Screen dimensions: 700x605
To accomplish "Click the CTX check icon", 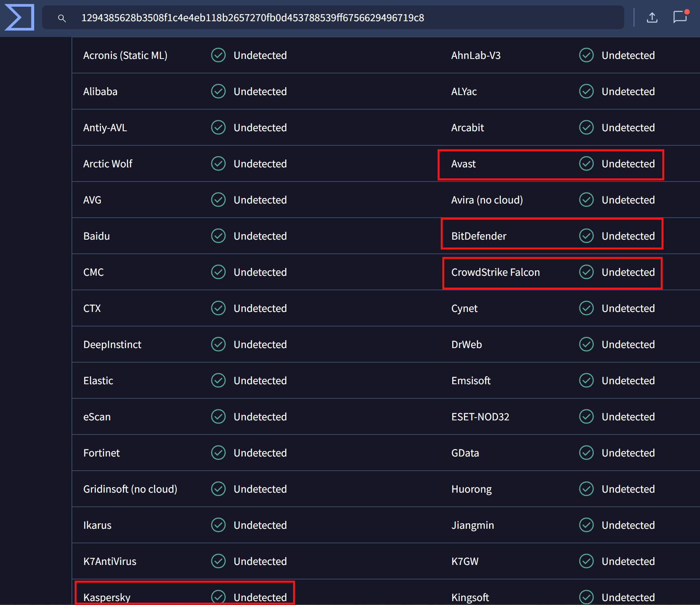I will click(x=218, y=308).
